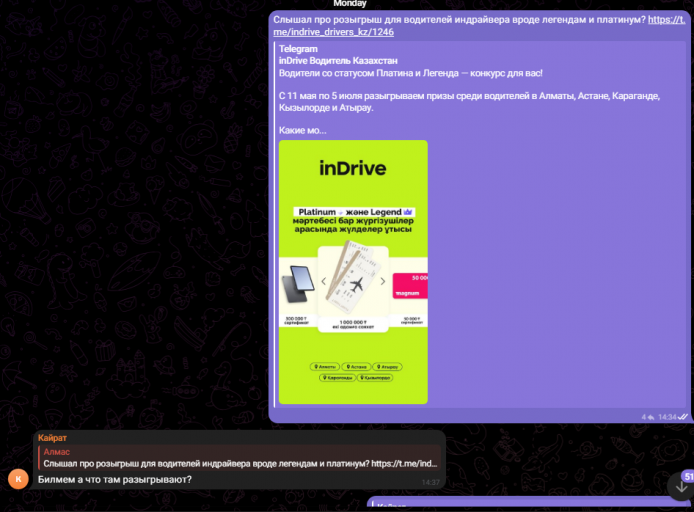
Task: Open unread count badge 51
Action: (688, 477)
